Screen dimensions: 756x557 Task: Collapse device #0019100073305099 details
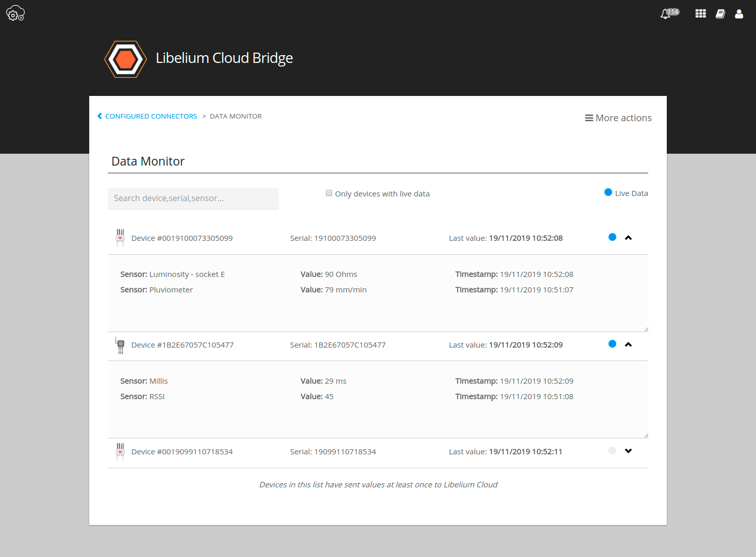[628, 238]
